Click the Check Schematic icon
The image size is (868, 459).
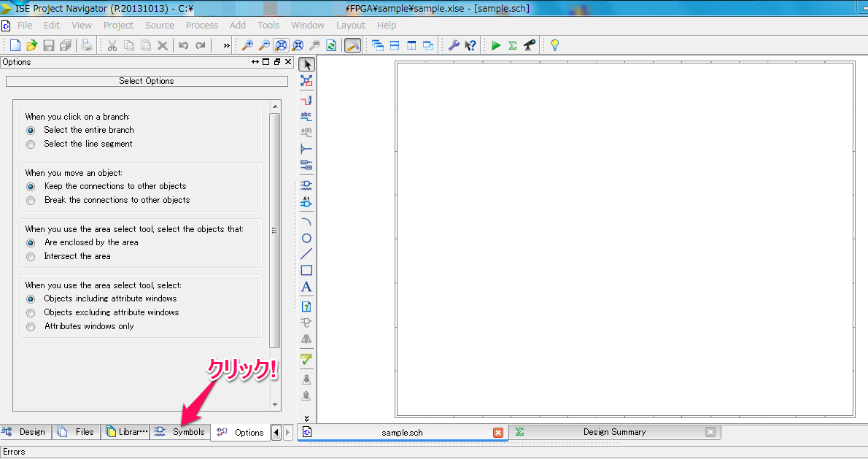[x=306, y=358]
